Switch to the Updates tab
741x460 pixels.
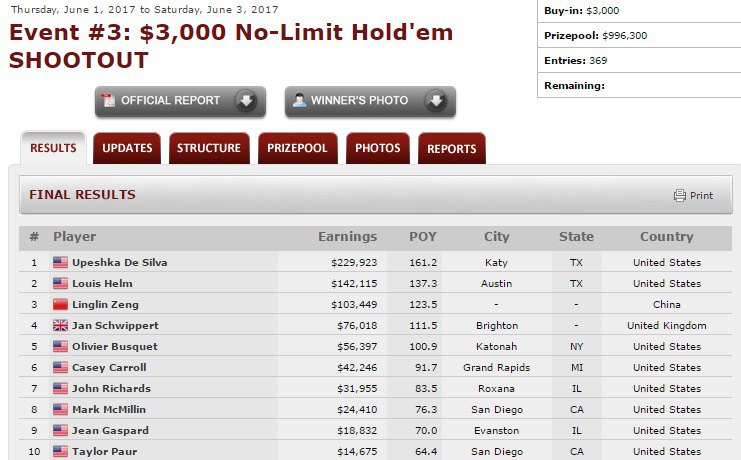click(127, 148)
